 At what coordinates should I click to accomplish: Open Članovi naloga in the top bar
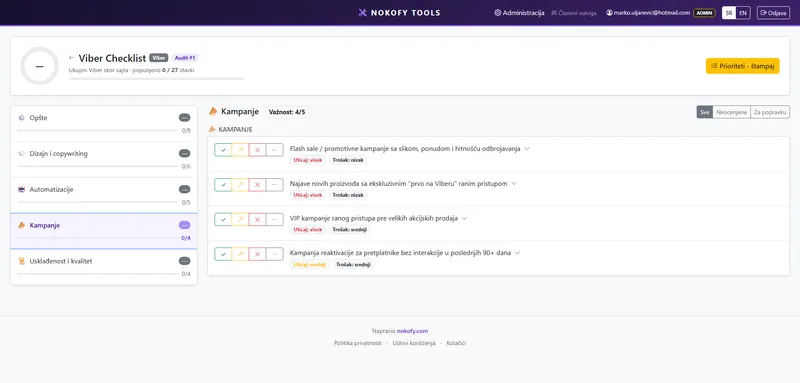click(x=573, y=13)
